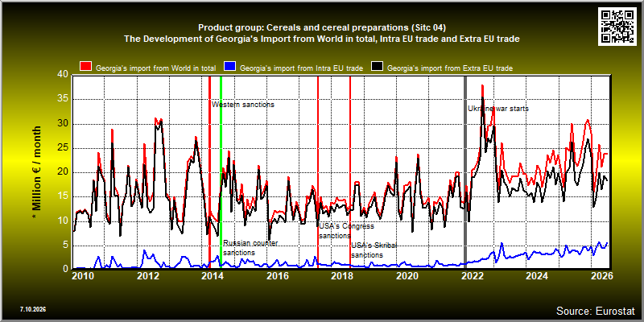644x322 pixels.
Task: Click the x-axis label 2010
Action: click(x=84, y=275)
